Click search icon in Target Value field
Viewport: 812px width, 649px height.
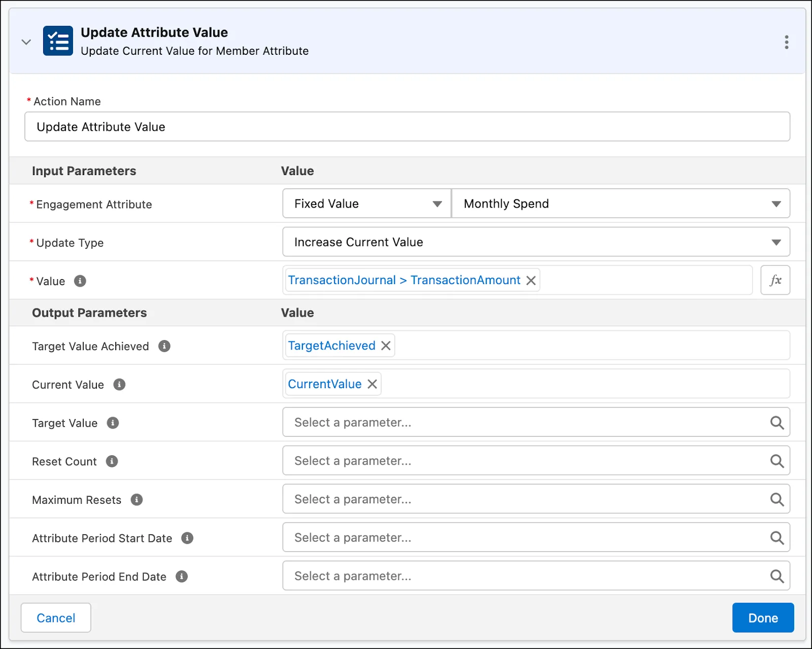(x=777, y=423)
